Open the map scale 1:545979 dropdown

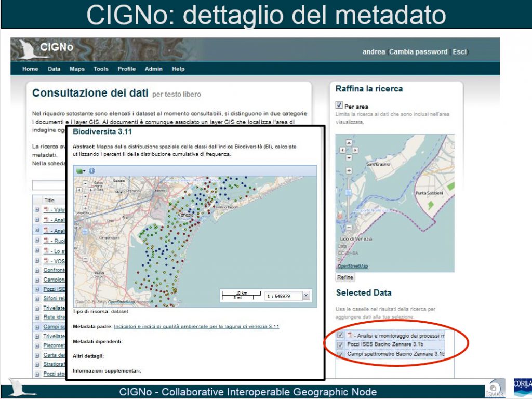tap(306, 296)
